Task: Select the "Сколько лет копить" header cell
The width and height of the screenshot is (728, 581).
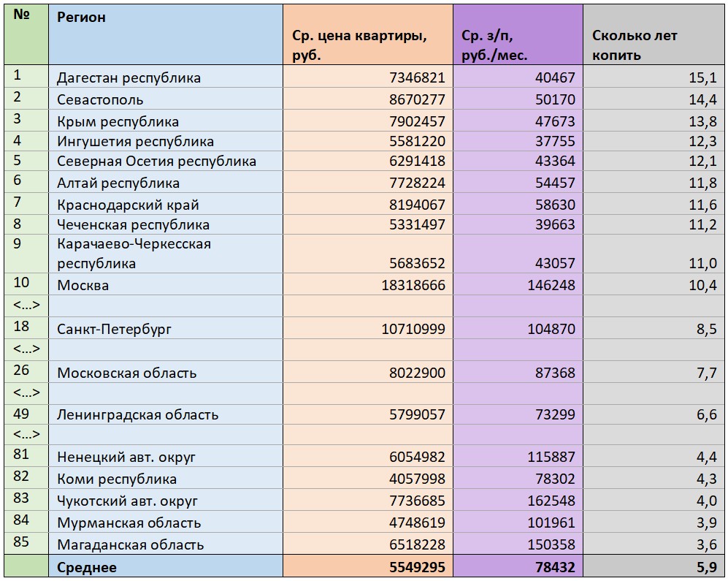Action: (x=635, y=45)
